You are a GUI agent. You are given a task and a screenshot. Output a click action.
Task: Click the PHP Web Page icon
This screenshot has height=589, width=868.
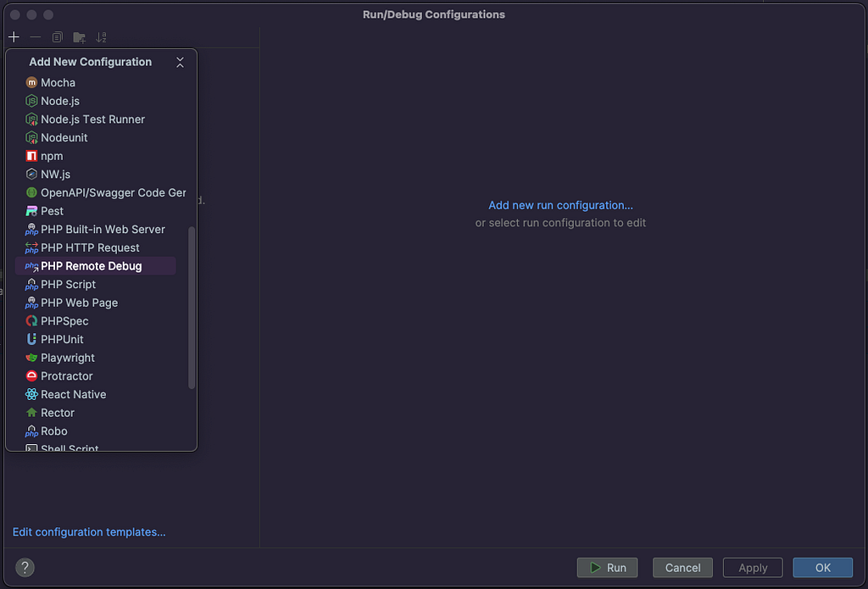[x=31, y=303]
